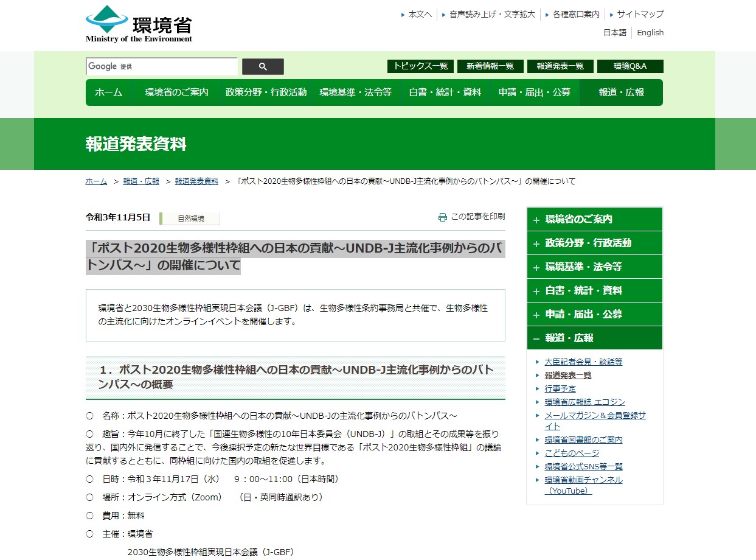Image resolution: width=756 pixels, height=560 pixels.
Task: Click the printer icon to print article
Action: click(443, 217)
